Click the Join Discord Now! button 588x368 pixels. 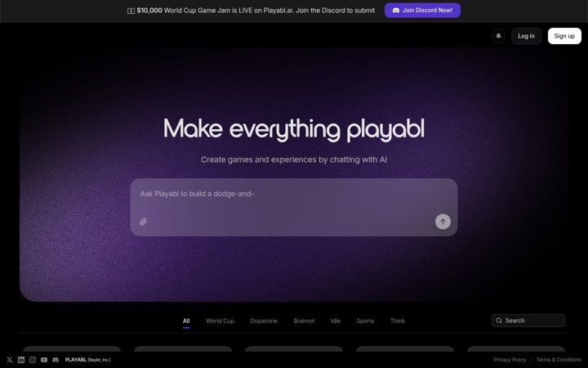click(422, 11)
